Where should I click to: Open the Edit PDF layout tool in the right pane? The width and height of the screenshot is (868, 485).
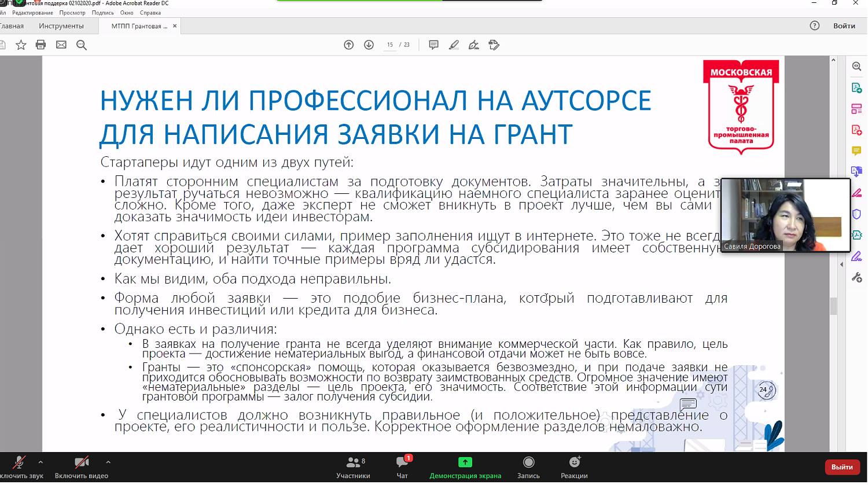click(856, 109)
